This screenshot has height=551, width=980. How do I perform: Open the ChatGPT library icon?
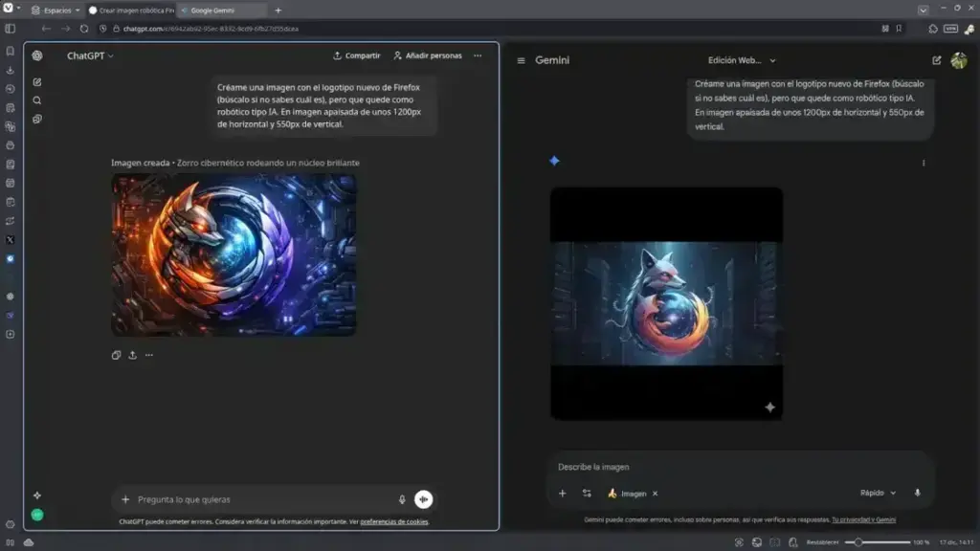37,120
